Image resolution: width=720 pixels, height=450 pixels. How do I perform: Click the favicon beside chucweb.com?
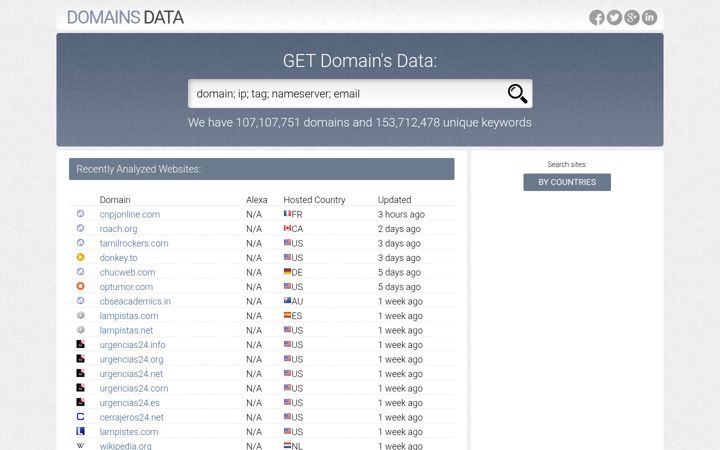coord(80,271)
